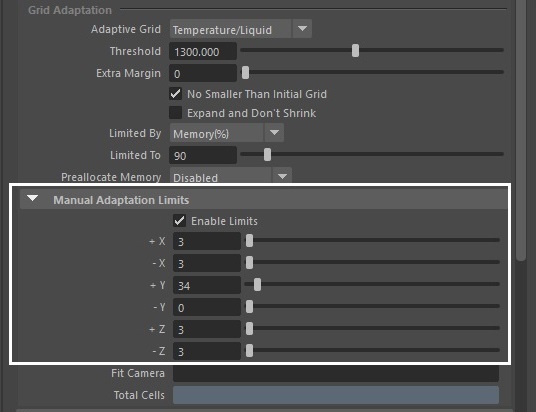Viewport: 536px width, 412px height.
Task: Enable Expand and Don't Shrink checkbox
Action: 176,113
